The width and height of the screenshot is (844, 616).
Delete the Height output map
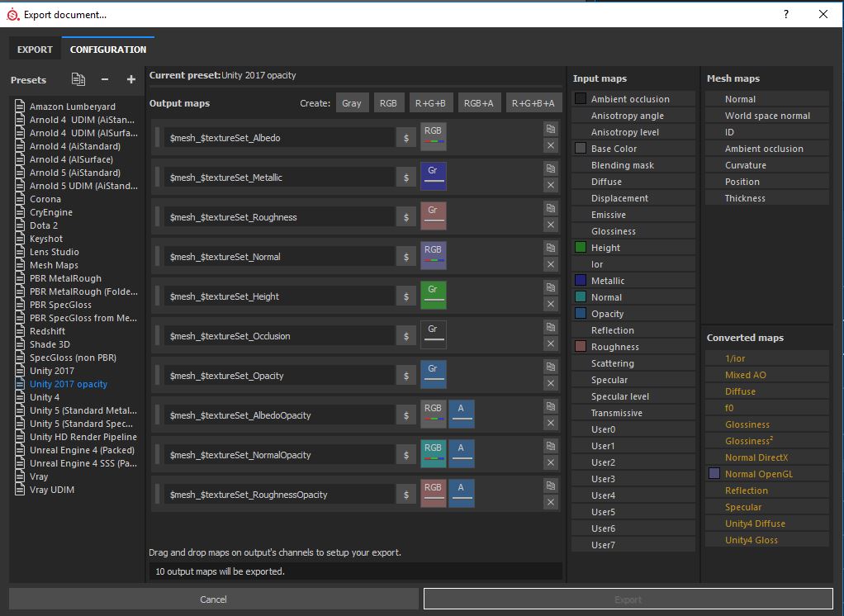pos(551,304)
